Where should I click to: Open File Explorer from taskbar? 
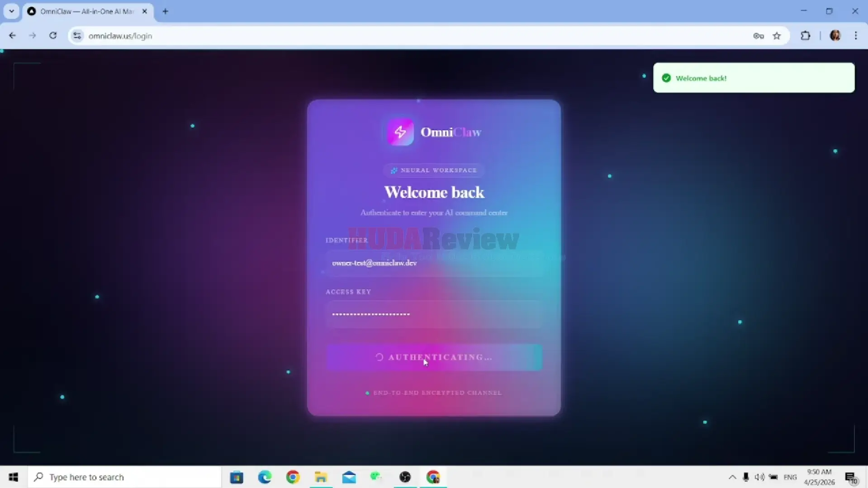[x=321, y=477]
